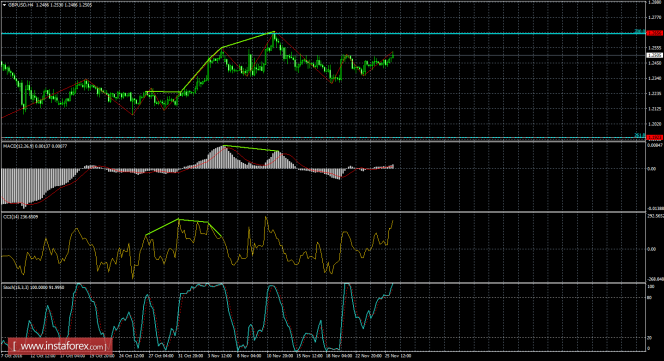Click the red price tag on upper cyan level
664x361 pixels.
pos(655,33)
